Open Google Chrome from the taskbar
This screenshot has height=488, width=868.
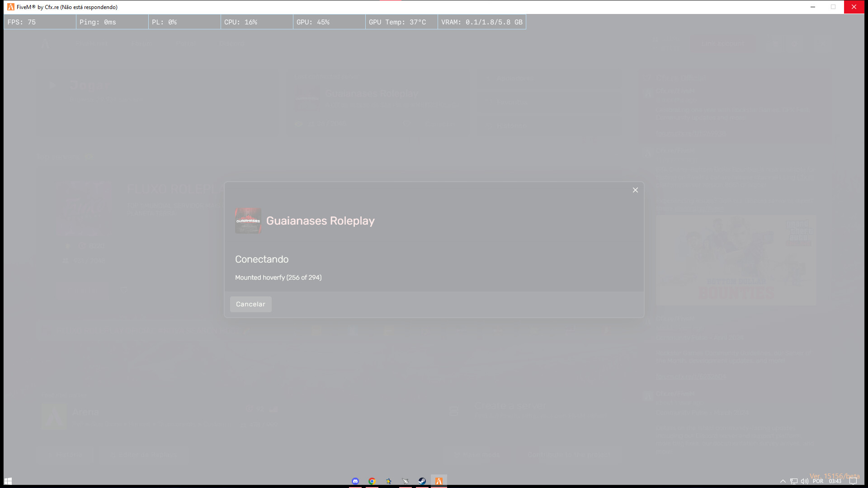point(372,481)
